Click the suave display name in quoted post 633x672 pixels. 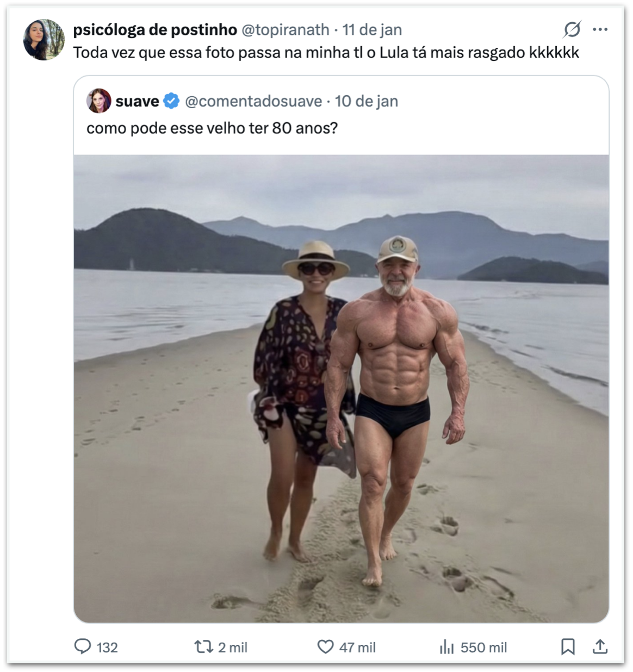(137, 101)
